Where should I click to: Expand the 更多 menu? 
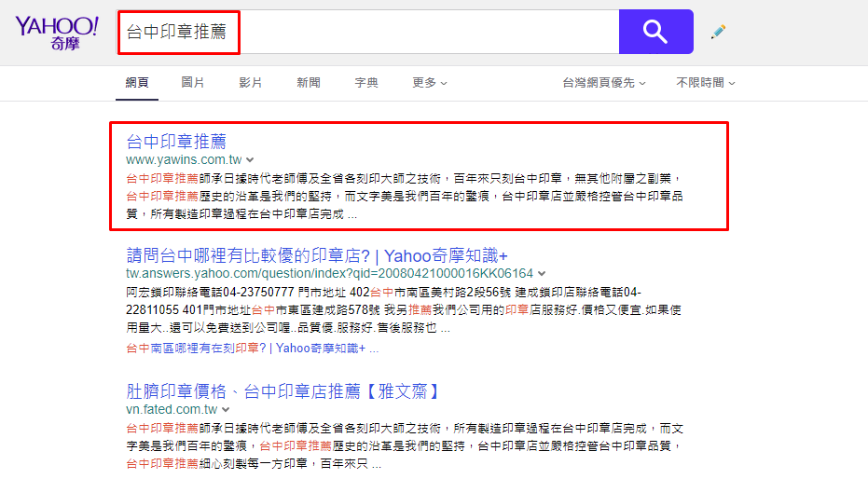click(429, 83)
